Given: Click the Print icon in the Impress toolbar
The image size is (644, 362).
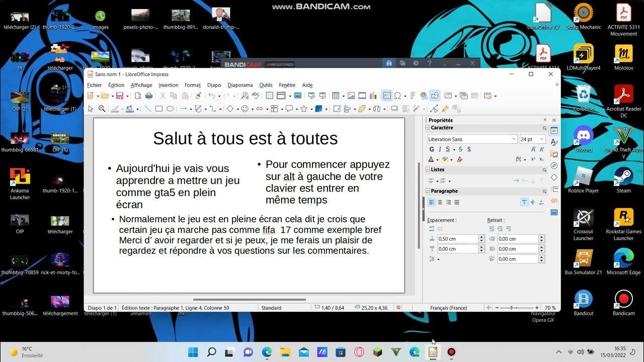Looking at the screenshot, I should pyautogui.click(x=149, y=96).
